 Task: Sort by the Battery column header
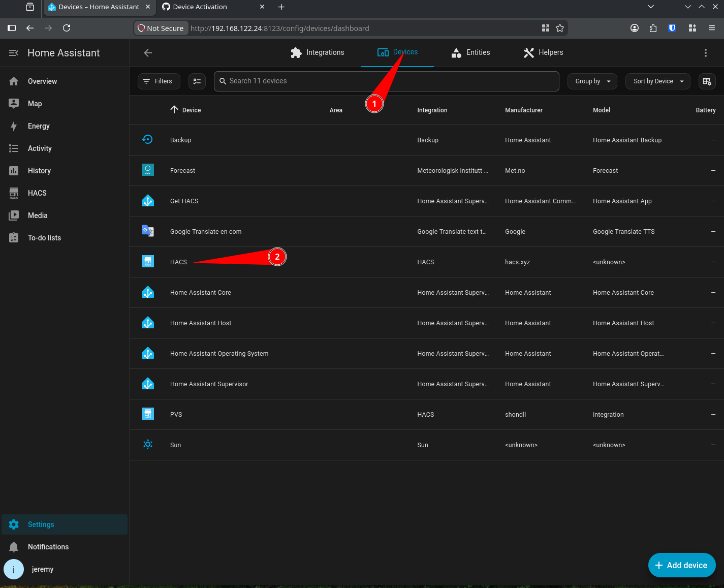coord(706,110)
